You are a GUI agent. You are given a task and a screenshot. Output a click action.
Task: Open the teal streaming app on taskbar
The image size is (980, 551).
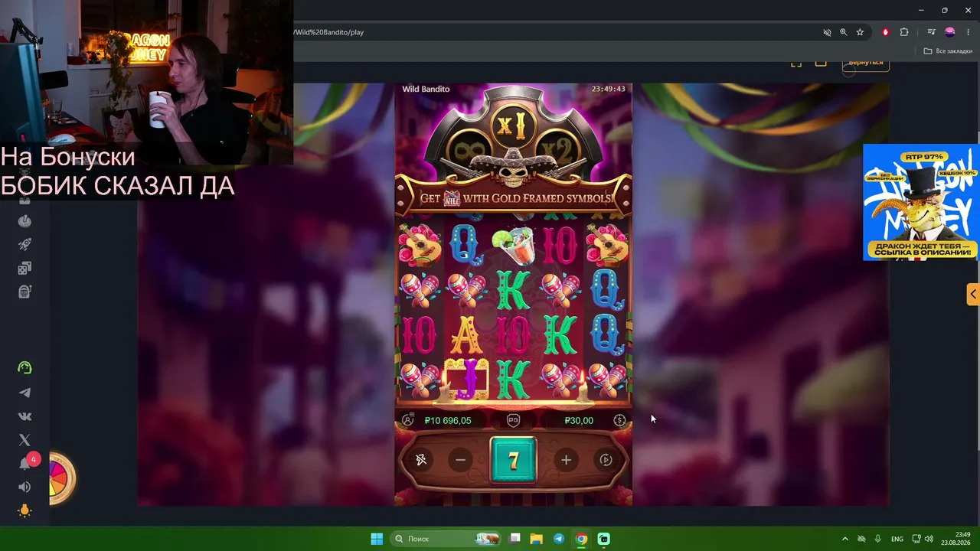[x=604, y=539]
